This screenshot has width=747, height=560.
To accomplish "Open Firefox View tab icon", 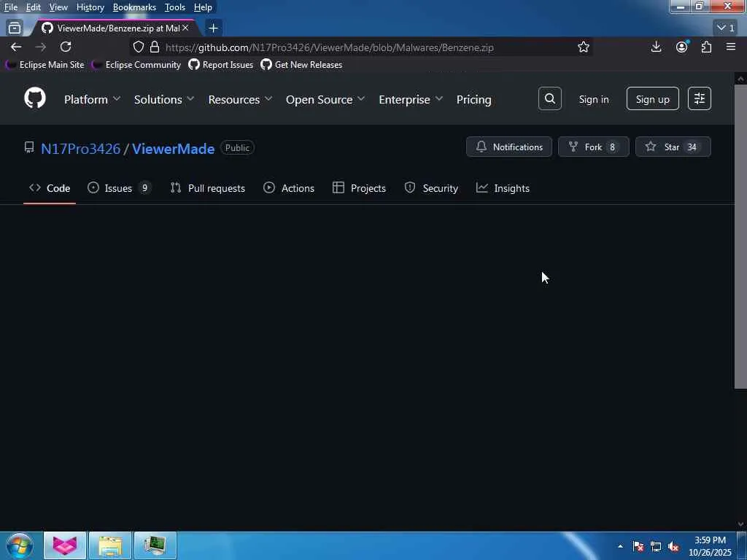I will point(15,28).
